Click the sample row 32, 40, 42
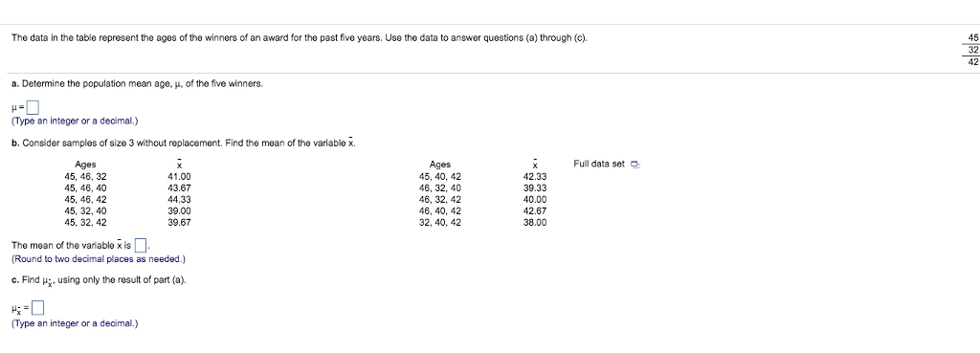Viewport: 980px width, 353px height. [x=440, y=222]
